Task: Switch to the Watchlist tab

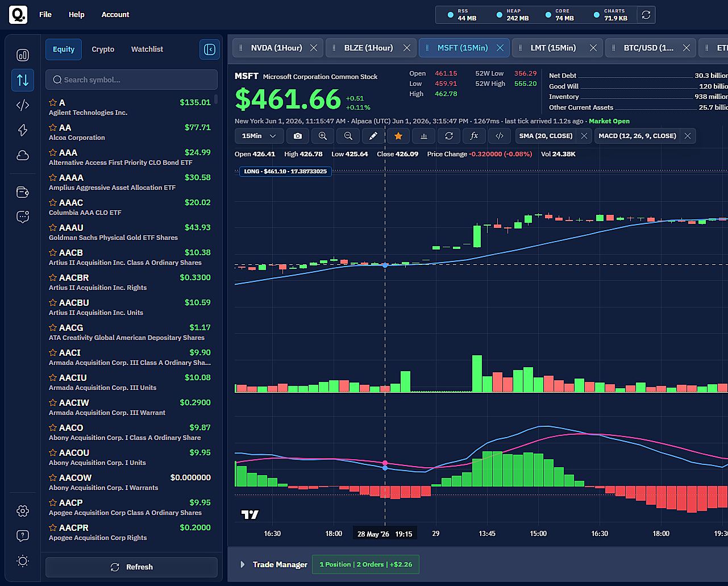Action: 147,49
